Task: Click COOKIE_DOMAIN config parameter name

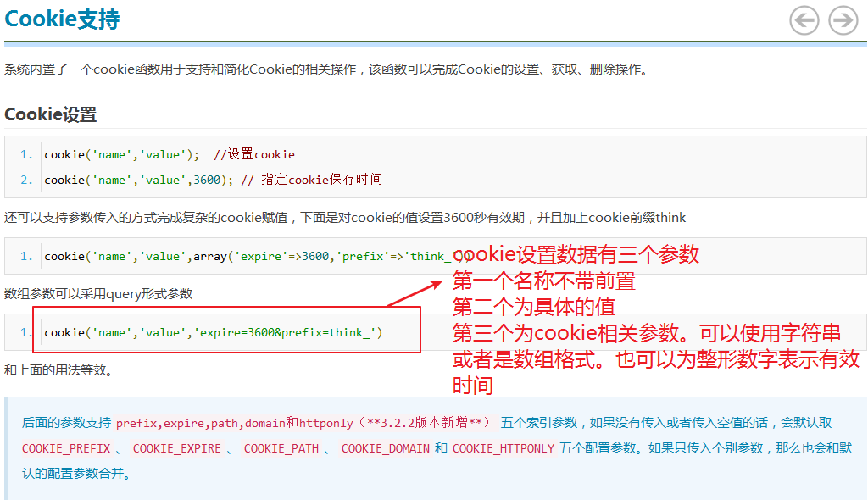Action: click(x=385, y=448)
